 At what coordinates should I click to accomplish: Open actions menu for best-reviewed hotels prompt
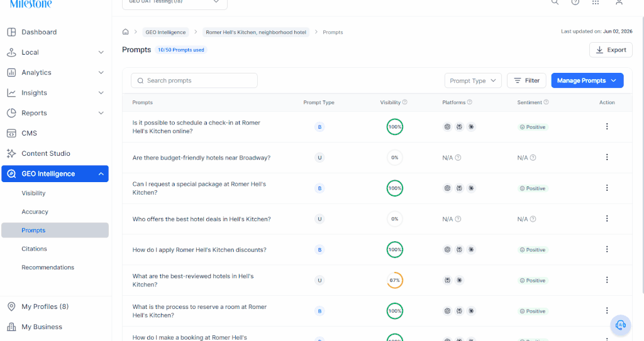click(607, 280)
